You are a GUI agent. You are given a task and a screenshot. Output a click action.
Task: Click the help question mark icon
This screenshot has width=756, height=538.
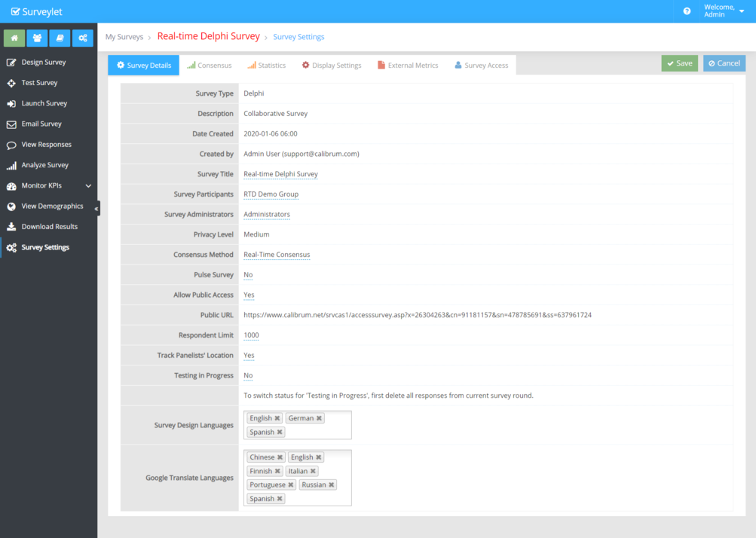tap(687, 11)
